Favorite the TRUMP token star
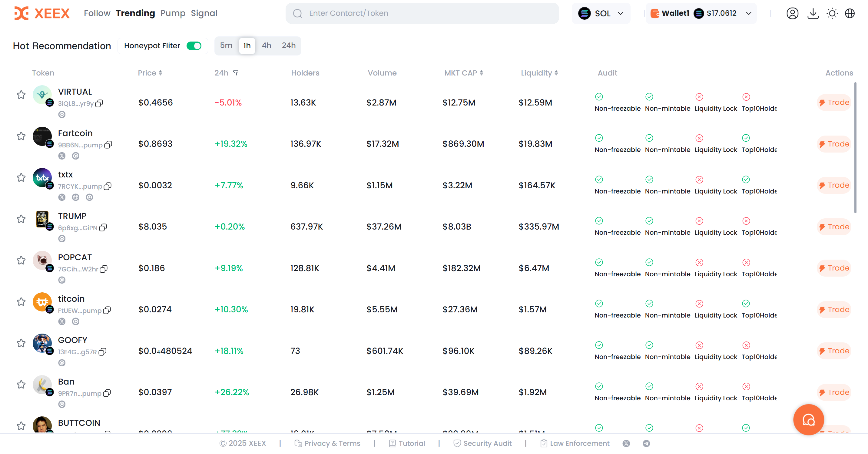This screenshot has width=868, height=454. (21, 219)
